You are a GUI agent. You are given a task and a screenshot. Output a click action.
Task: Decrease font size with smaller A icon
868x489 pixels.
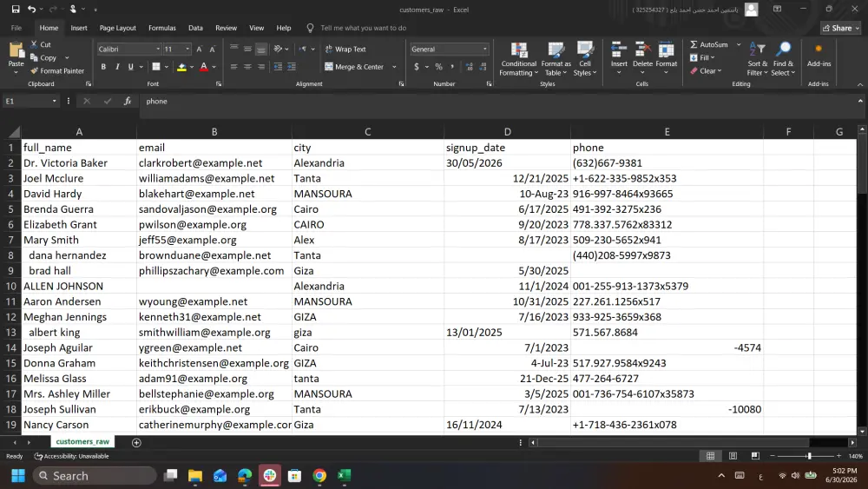[212, 50]
